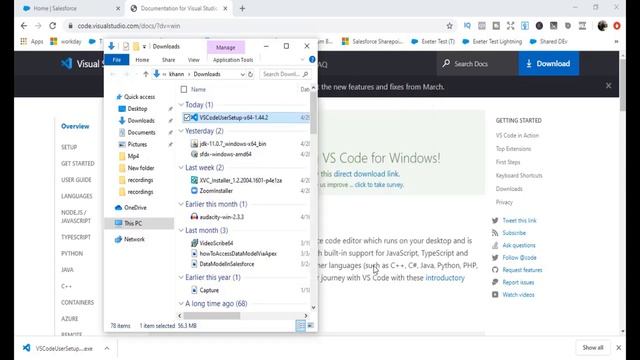Click the Subscribe RSS icon
This screenshot has height=360, width=640.
pyautogui.click(x=495, y=233)
